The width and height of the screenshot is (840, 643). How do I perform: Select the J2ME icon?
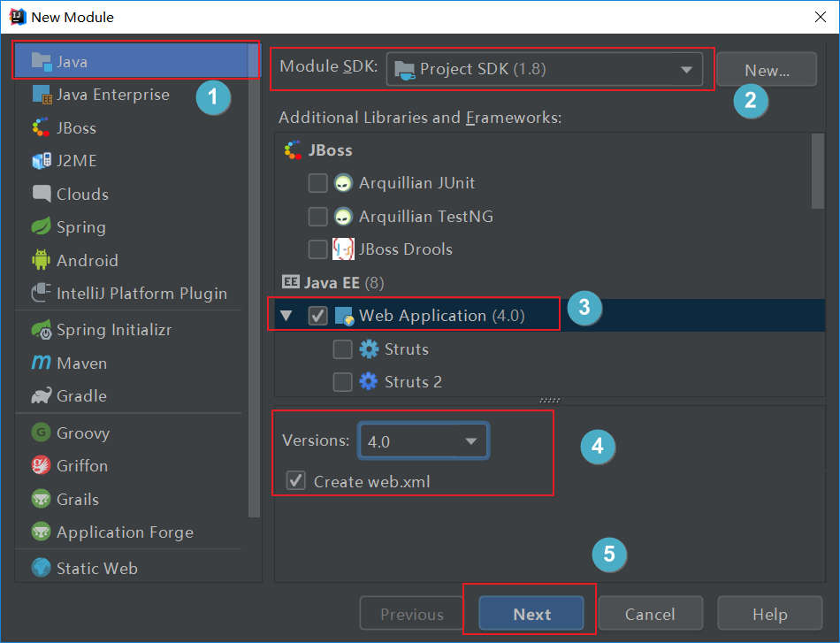[42, 161]
